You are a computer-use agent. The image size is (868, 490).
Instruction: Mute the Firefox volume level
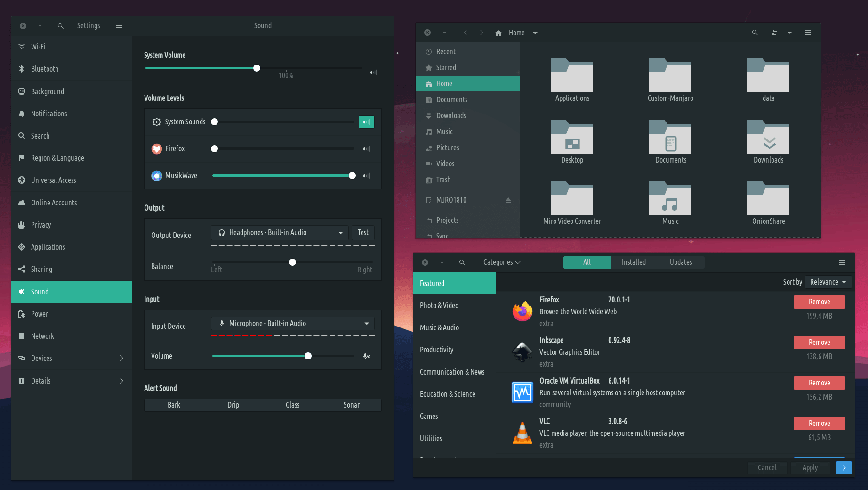point(366,149)
